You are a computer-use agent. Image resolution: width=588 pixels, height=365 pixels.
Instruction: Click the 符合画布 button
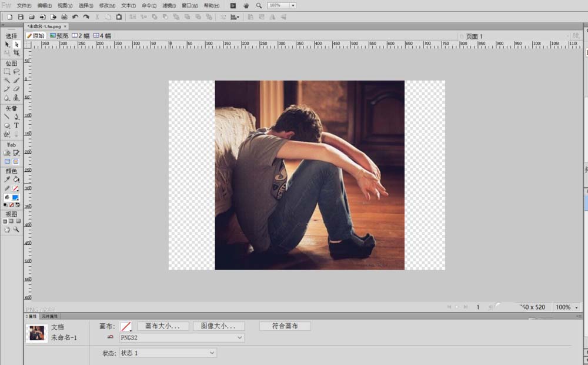285,326
